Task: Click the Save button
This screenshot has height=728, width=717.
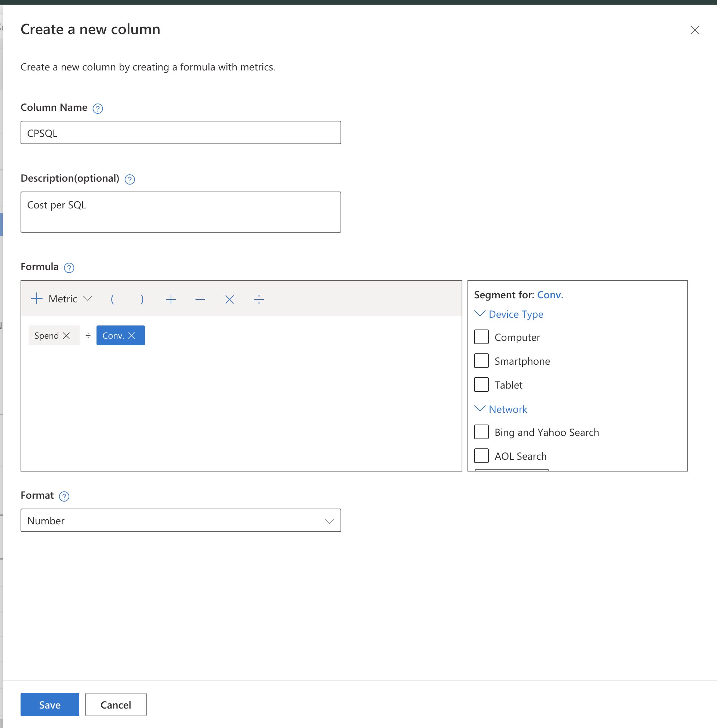Action: [50, 705]
